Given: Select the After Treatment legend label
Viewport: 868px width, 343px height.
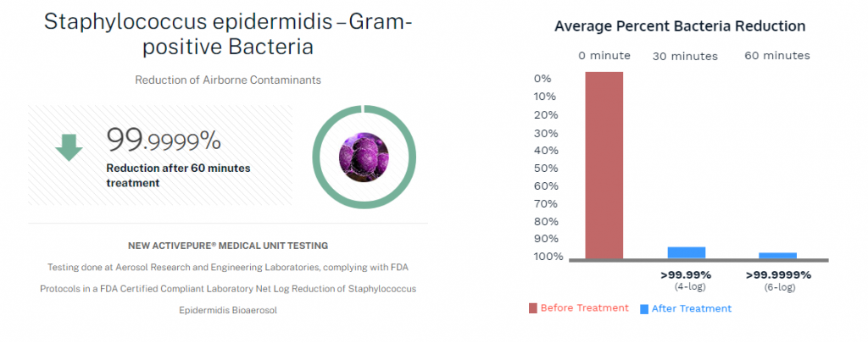Looking at the screenshot, I should point(692,308).
